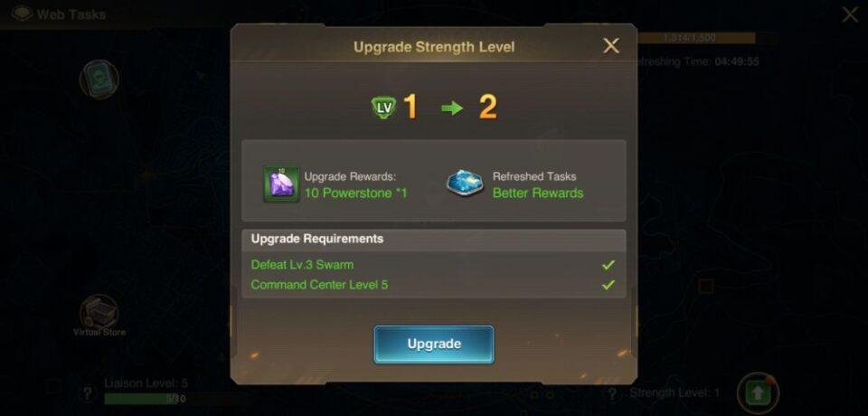Click the top-right orange progress bar
The image size is (868, 416).
pyautogui.click(x=696, y=38)
